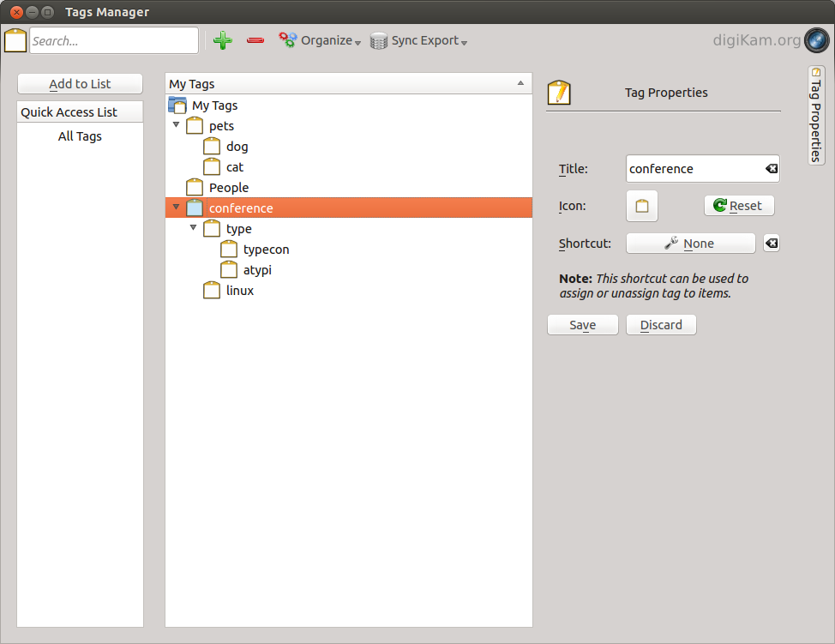Click the tag icon chooser button
Screen dimensions: 835x644
(x=642, y=206)
